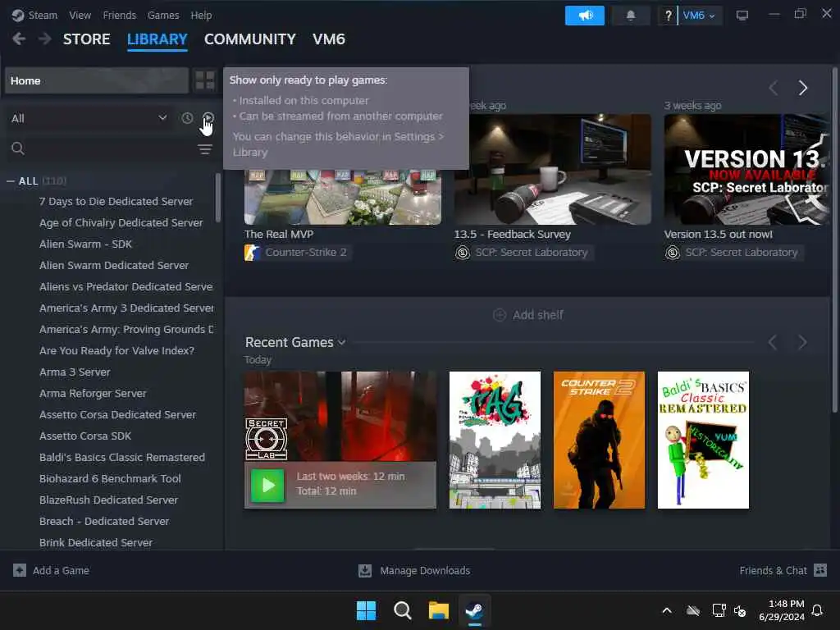
Task: Switch to the COMMUNITY tab
Action: tap(249, 39)
